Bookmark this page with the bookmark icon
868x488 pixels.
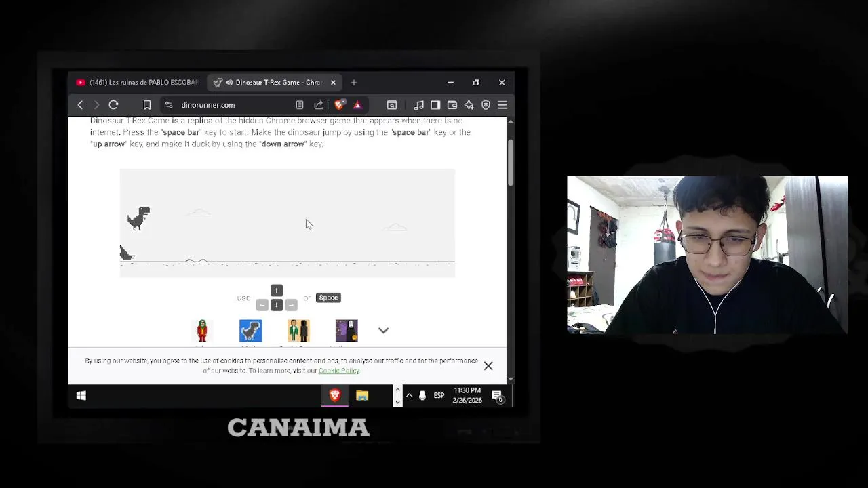click(x=146, y=105)
